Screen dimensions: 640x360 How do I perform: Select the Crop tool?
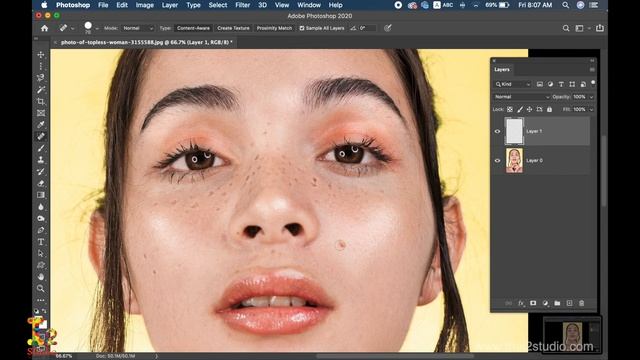pyautogui.click(x=41, y=101)
